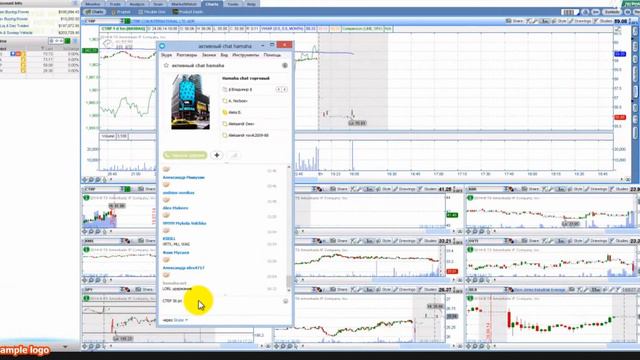Viewport: 640px width, 360px height.
Task: Select participant Aleksandr Deev in the list
Action: point(241,124)
